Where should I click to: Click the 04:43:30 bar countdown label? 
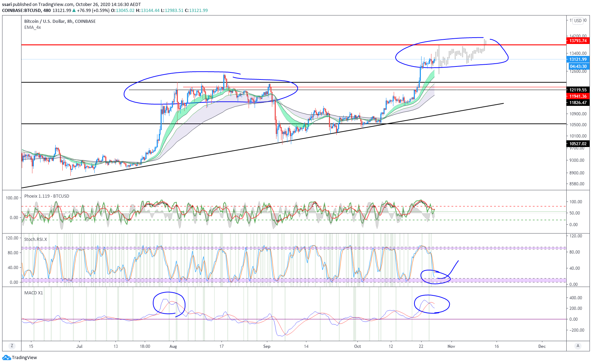tap(578, 66)
